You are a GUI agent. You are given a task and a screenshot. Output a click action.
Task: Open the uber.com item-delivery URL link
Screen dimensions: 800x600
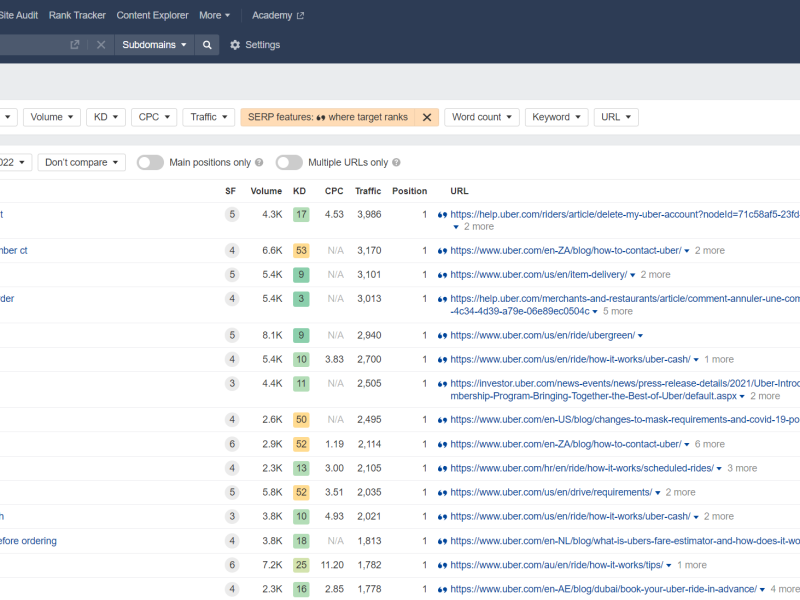click(538, 274)
